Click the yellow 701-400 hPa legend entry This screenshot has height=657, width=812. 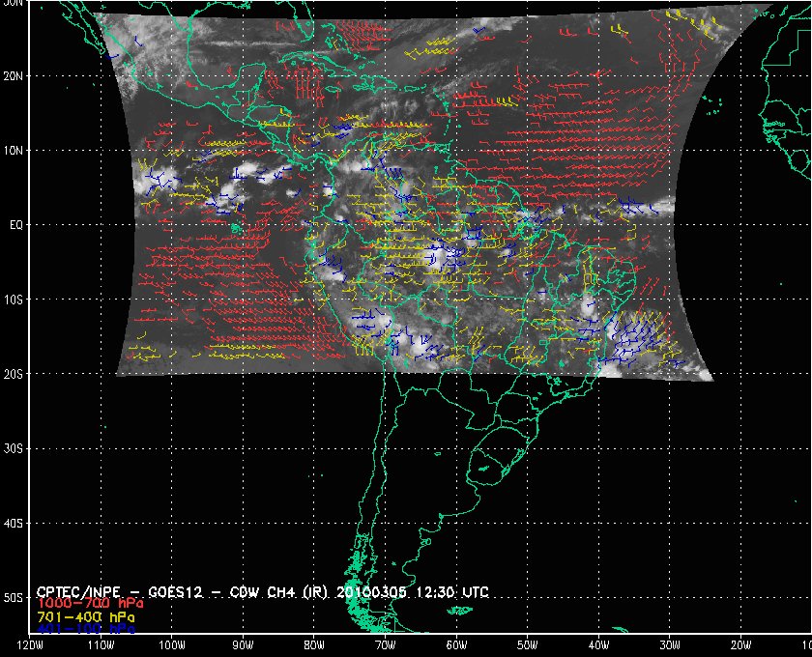85,615
